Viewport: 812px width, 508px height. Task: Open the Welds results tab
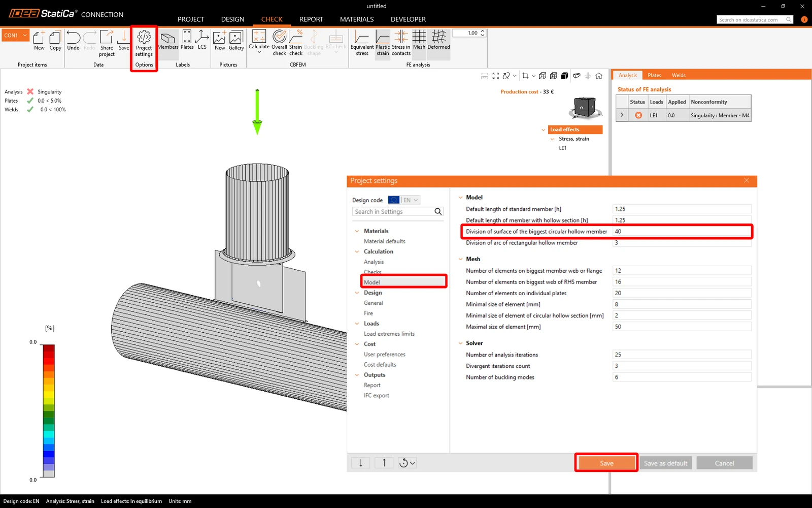[679, 75]
